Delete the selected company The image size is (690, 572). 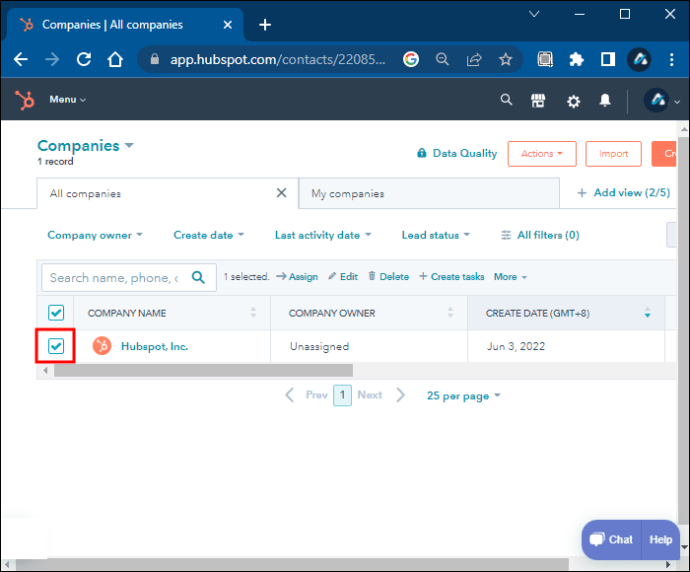[x=389, y=277]
